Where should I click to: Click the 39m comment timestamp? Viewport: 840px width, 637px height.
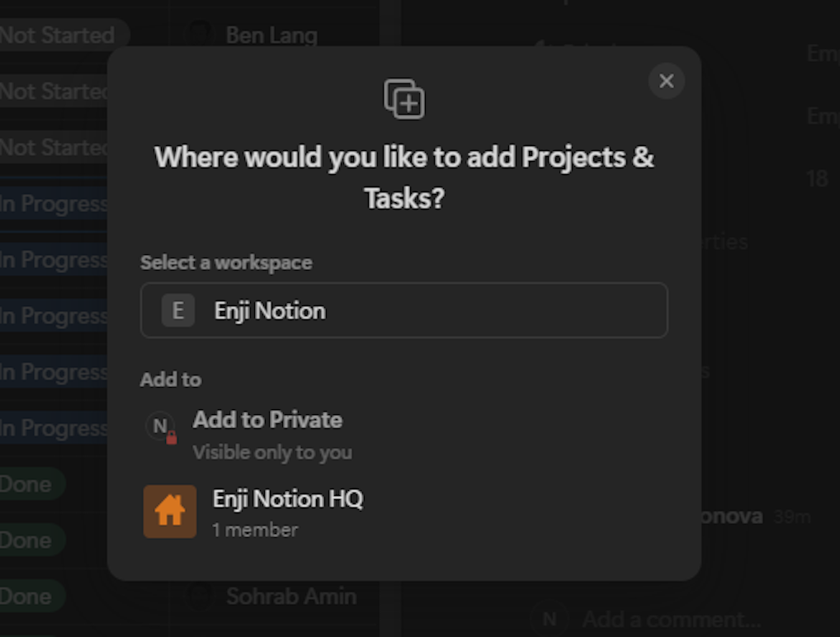pyautogui.click(x=792, y=517)
